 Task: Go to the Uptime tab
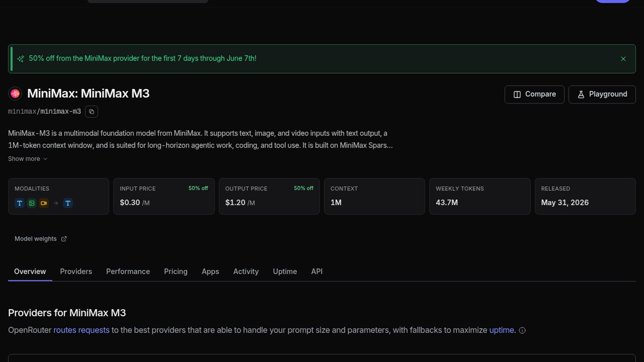(285, 271)
